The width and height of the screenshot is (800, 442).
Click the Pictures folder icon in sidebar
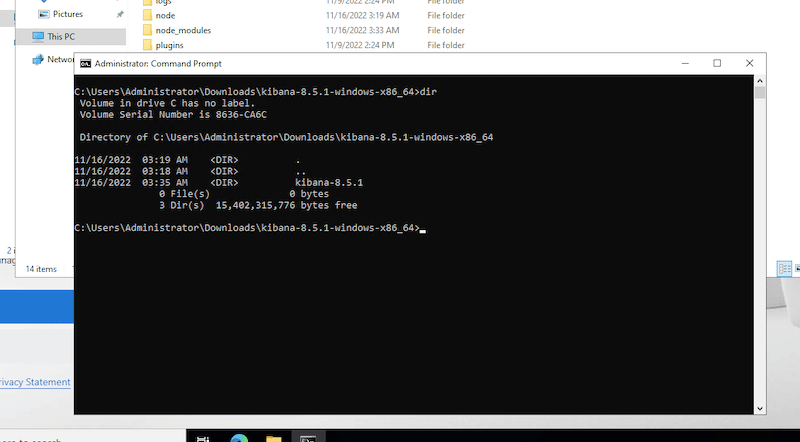[44, 14]
